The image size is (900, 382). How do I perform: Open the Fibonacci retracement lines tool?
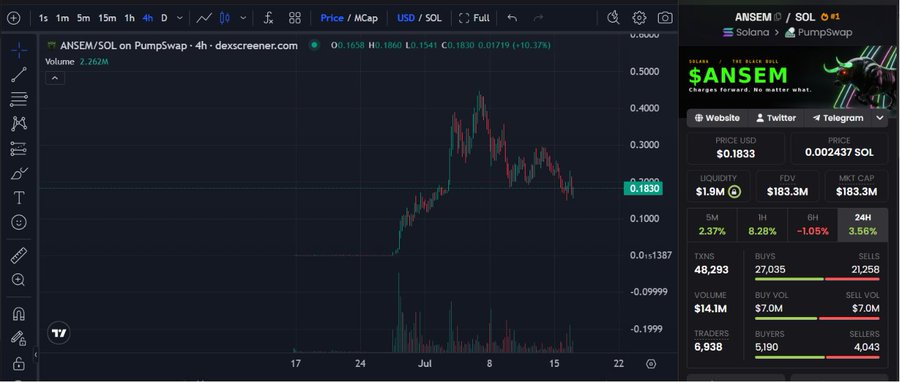point(19,99)
